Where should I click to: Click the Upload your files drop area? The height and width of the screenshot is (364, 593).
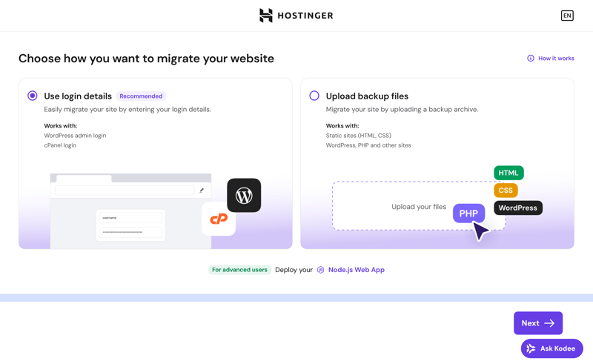[419, 206]
